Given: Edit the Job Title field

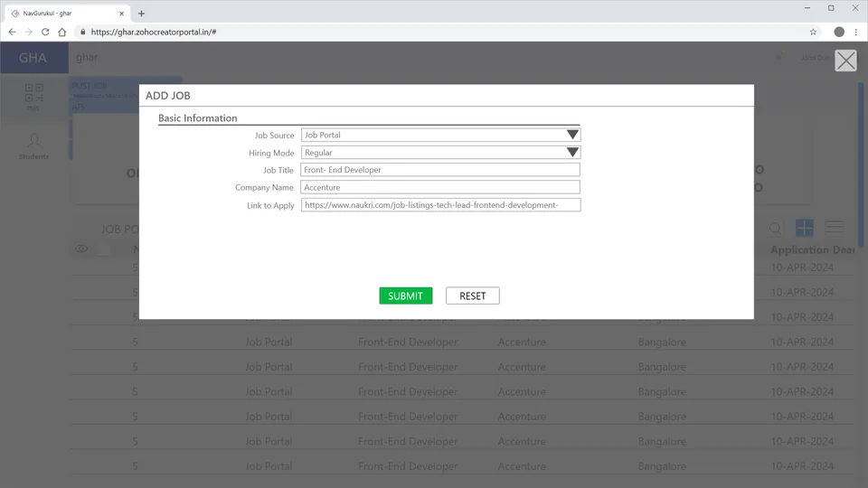Looking at the screenshot, I should (440, 170).
